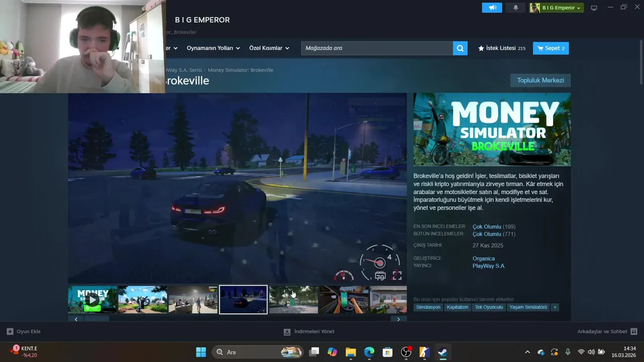The height and width of the screenshot is (362, 644).
Task: Click the Steam taskbar icon
Action: (443, 352)
